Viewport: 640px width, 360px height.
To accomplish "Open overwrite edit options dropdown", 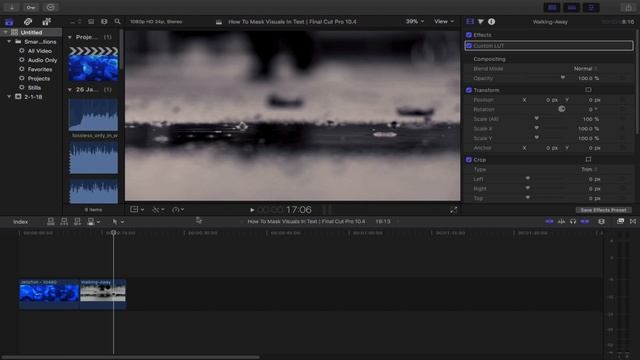I will (x=93, y=221).
